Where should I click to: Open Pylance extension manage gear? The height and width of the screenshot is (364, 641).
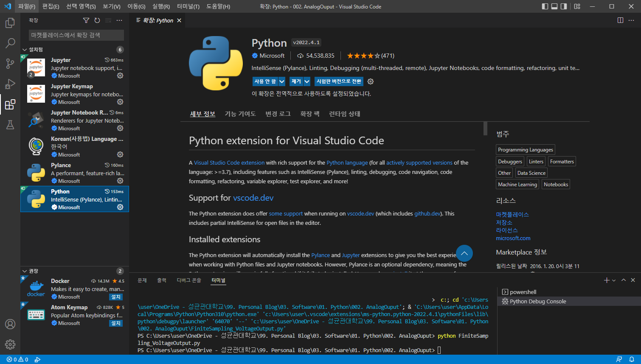coord(120,181)
